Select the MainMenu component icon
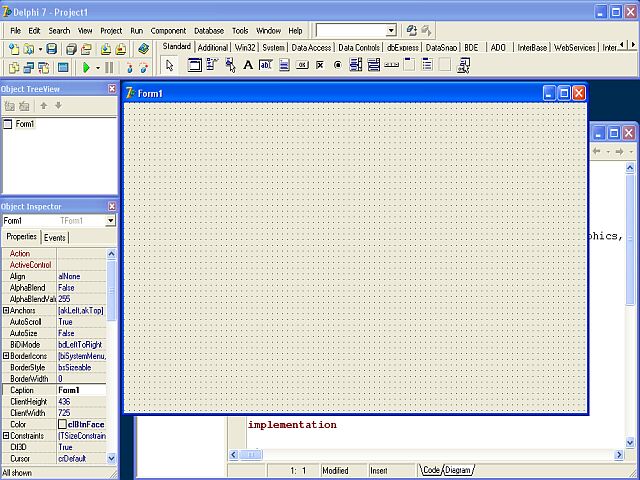Viewport: 640px width, 480px height. (x=212, y=65)
